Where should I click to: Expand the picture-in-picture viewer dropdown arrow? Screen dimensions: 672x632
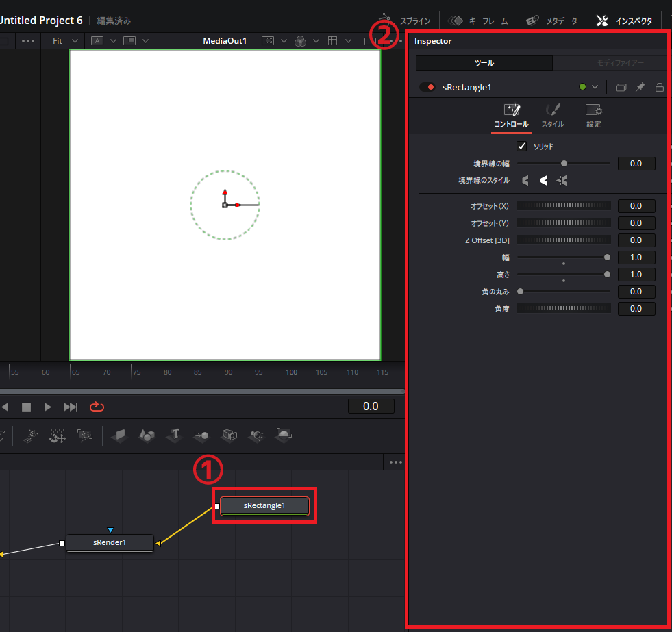click(x=146, y=41)
